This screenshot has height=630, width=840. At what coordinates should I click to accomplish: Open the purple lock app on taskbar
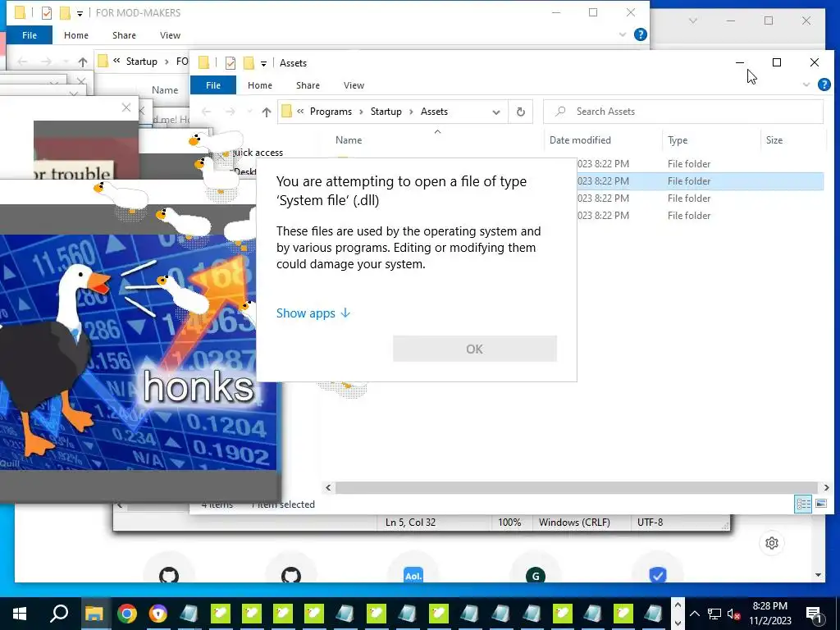pyautogui.click(x=158, y=614)
